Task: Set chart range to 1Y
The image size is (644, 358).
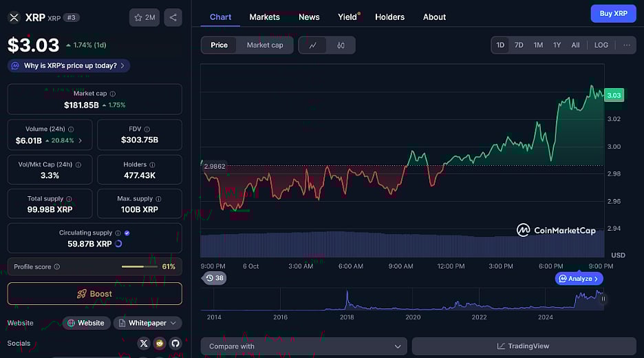Action: point(557,45)
